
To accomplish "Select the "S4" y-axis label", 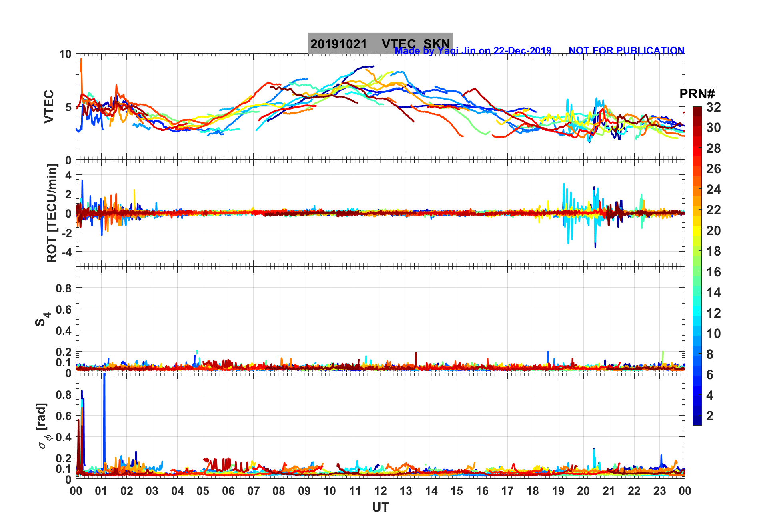I will click(42, 320).
